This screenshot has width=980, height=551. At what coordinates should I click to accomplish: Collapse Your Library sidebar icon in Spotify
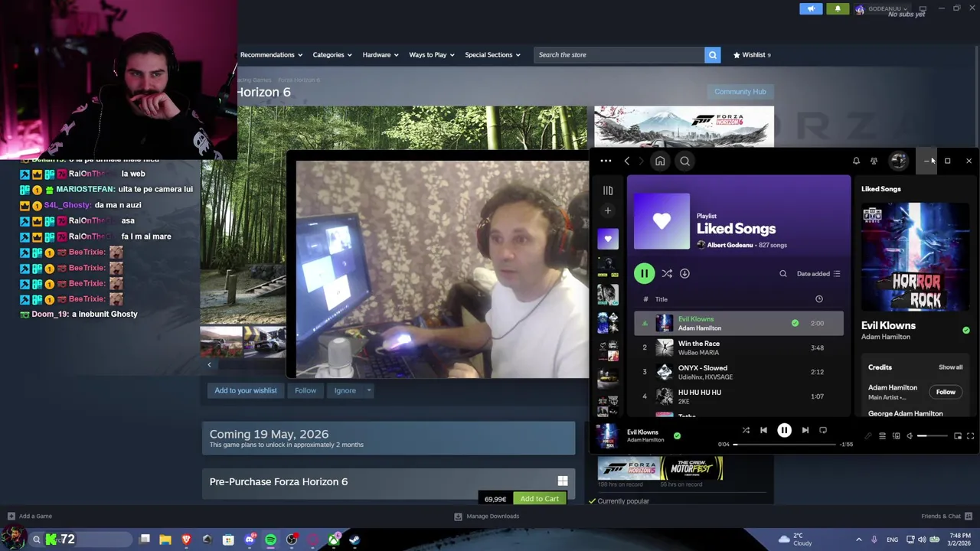pos(608,191)
